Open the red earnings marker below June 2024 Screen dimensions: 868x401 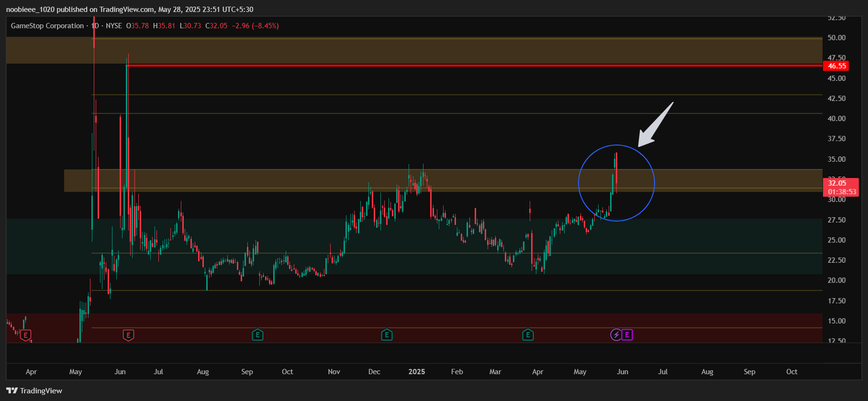tap(128, 335)
